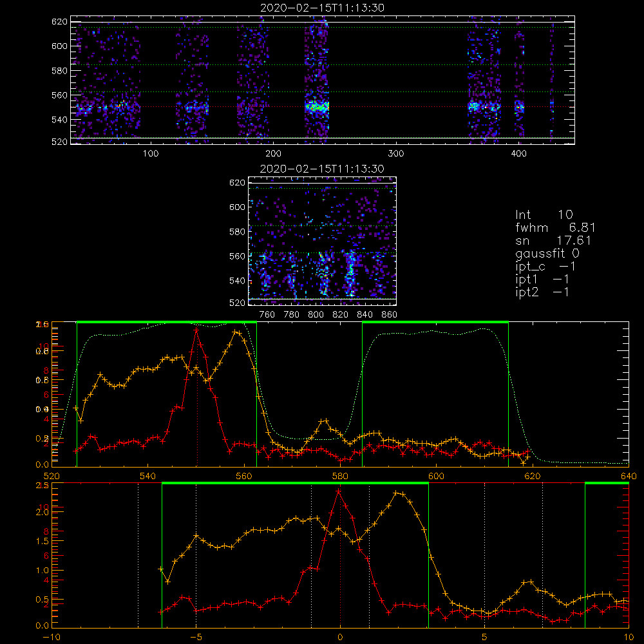This screenshot has width=644, height=644.
Task: Select the 'ipt1 -1' parameter line
Action: [542, 279]
